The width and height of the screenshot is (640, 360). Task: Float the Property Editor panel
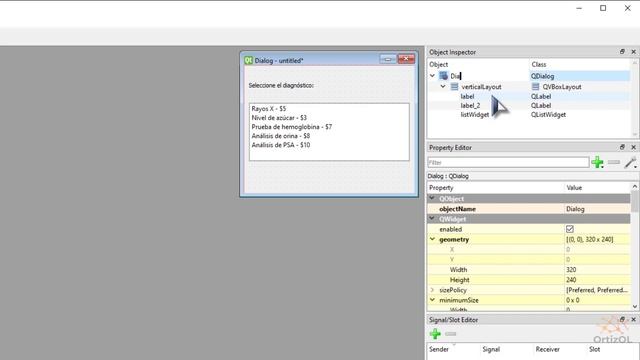(622, 147)
